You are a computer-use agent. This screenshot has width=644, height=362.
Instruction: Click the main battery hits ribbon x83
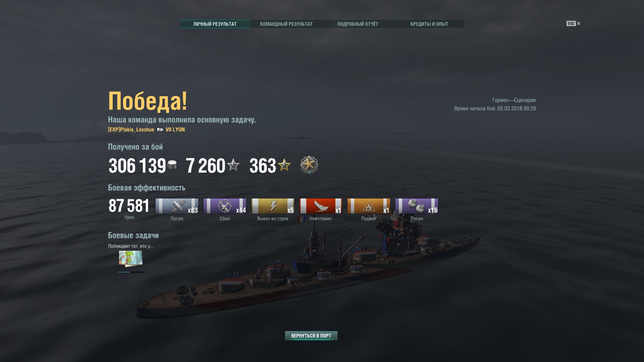pos(177,206)
